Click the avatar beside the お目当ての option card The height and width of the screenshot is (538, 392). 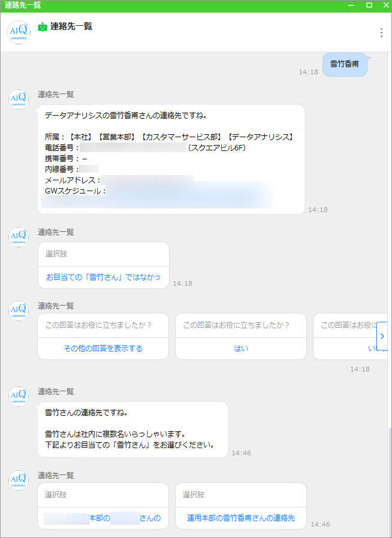(19, 237)
